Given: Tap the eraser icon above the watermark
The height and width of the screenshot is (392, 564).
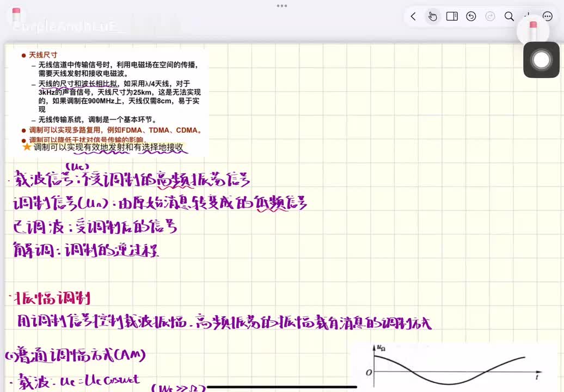Looking at the screenshot, I should [16, 14].
